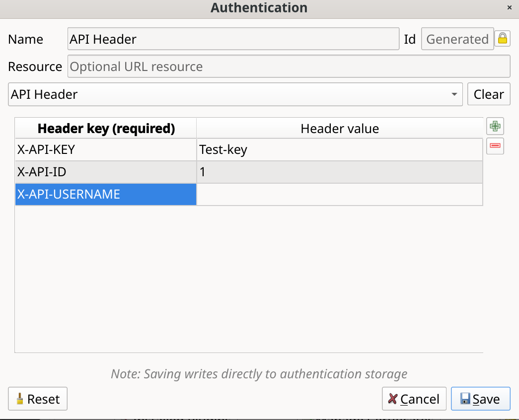
Task: Add a new header row with the plus icon
Action: tap(495, 126)
